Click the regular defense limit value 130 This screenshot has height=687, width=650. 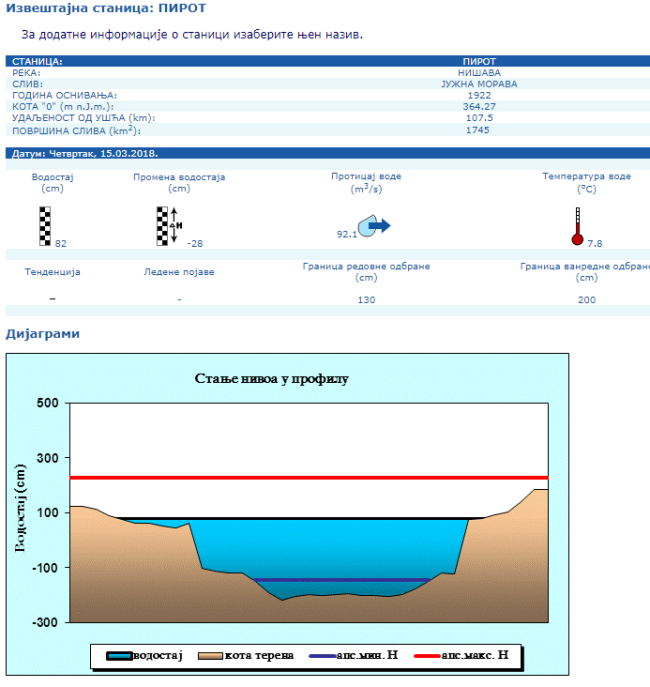(366, 300)
